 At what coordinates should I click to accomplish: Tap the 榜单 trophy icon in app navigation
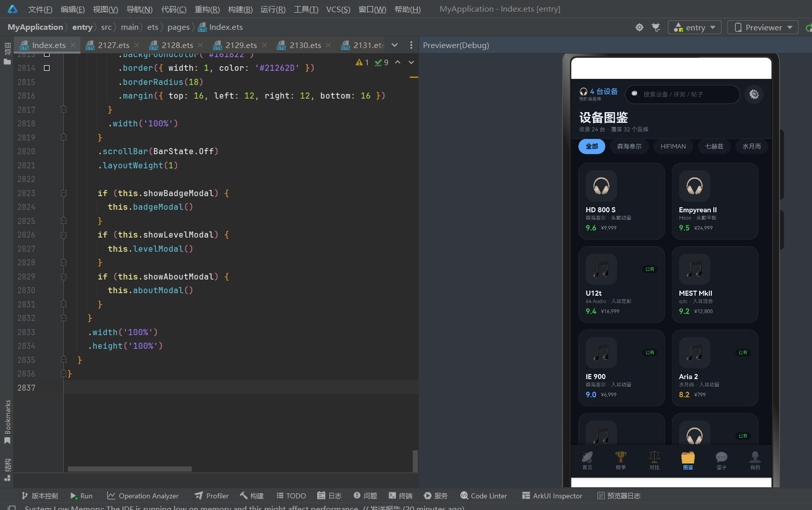click(621, 460)
